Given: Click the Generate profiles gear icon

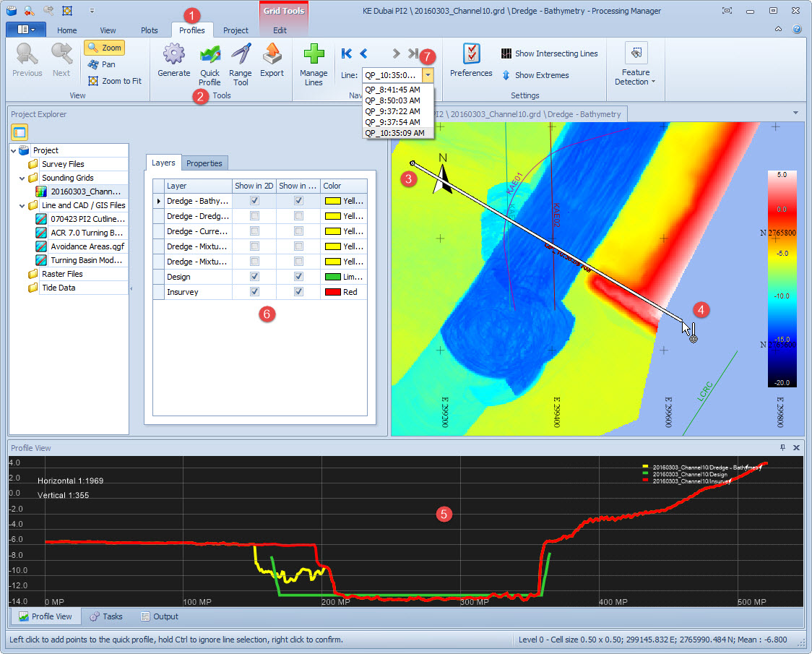Looking at the screenshot, I should coord(173,55).
